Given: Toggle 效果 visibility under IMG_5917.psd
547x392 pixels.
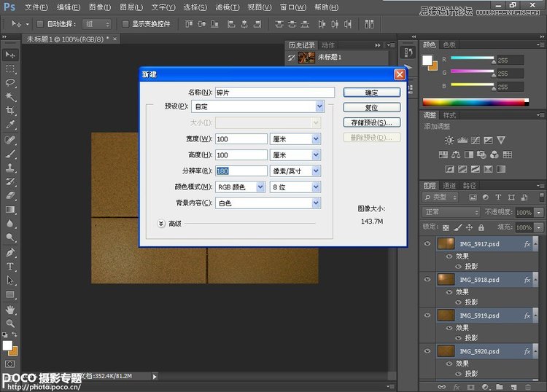Looking at the screenshot, I should click(449, 256).
